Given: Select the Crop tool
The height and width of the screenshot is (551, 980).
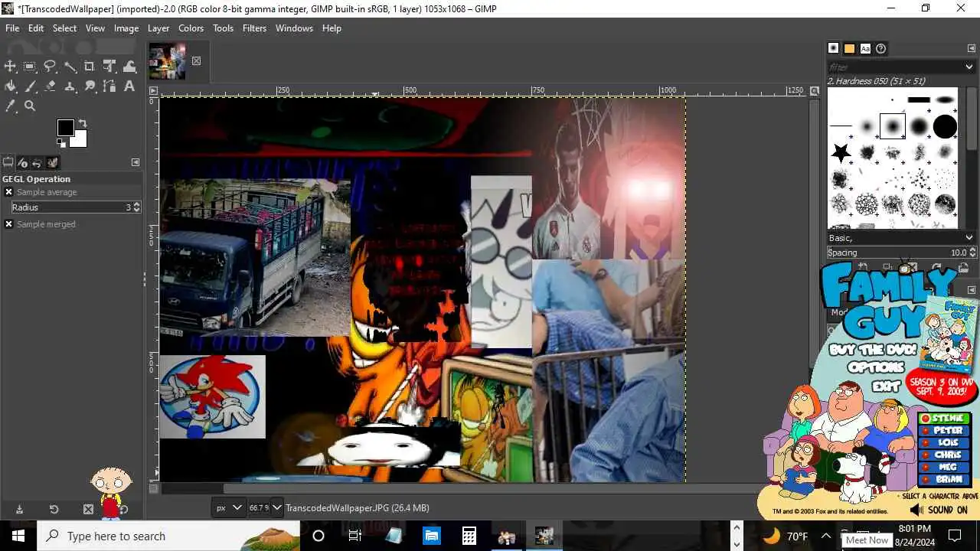Looking at the screenshot, I should (90, 67).
